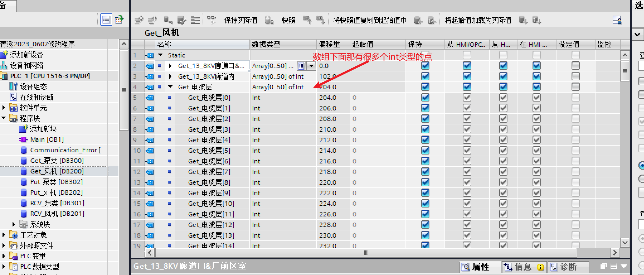The width and height of the screenshot is (644, 275).
Task: Click the second icon after 将起始值加载为实际值
Action: [537, 20]
